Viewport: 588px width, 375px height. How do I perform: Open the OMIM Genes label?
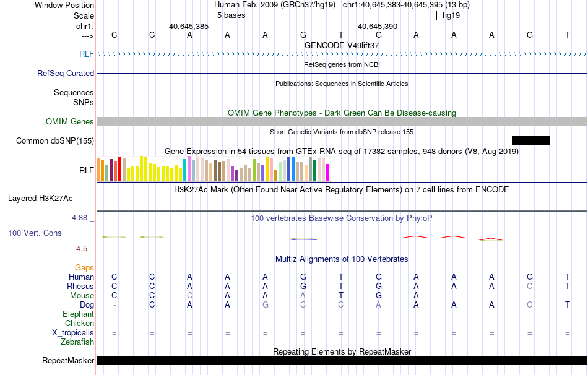point(70,121)
